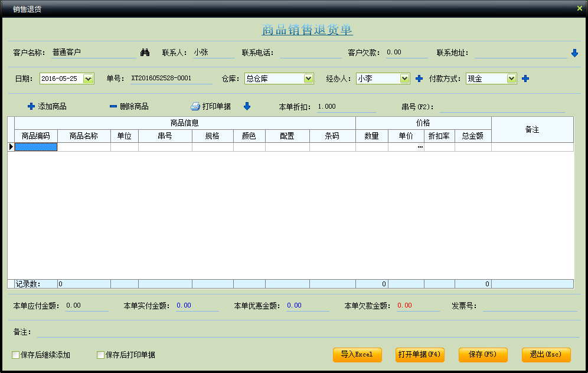Click the blue down arrow beside 联系地址
The height and width of the screenshot is (373, 588).
(574, 53)
